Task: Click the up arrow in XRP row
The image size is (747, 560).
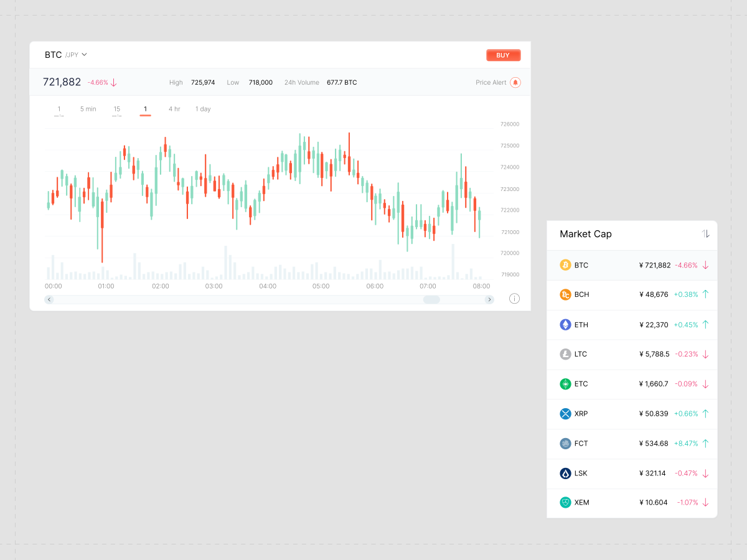Action: pos(705,414)
